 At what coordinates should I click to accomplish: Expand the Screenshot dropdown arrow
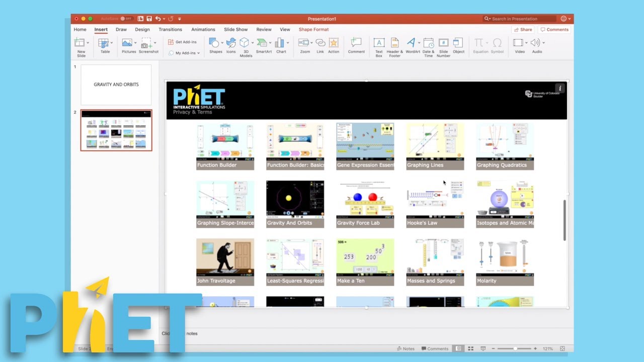[155, 43]
